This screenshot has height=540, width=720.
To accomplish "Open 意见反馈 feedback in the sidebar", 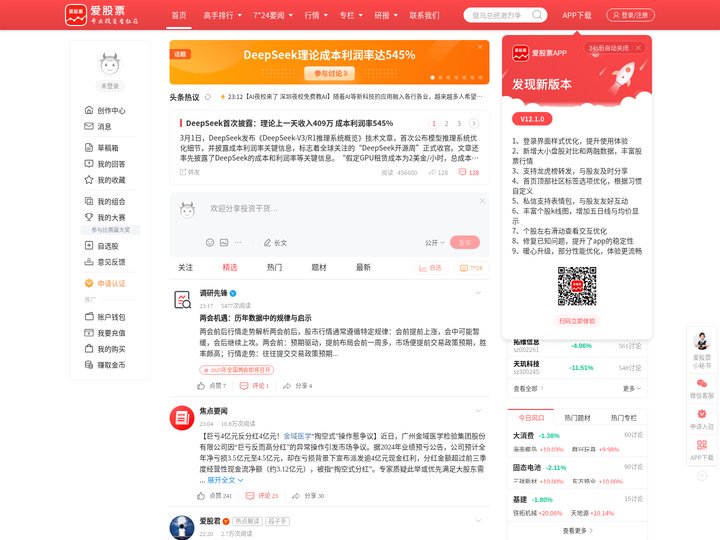I will click(x=105, y=262).
